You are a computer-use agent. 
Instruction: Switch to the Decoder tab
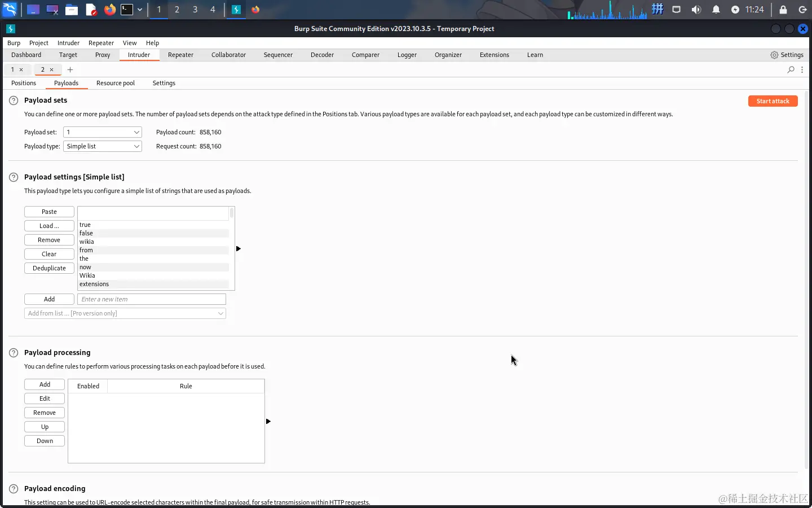(x=322, y=55)
